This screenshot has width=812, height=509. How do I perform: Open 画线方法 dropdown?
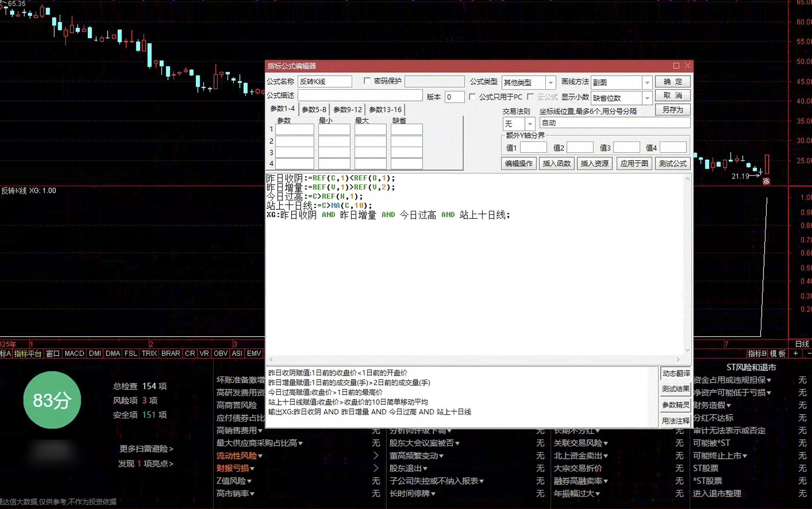pos(647,83)
